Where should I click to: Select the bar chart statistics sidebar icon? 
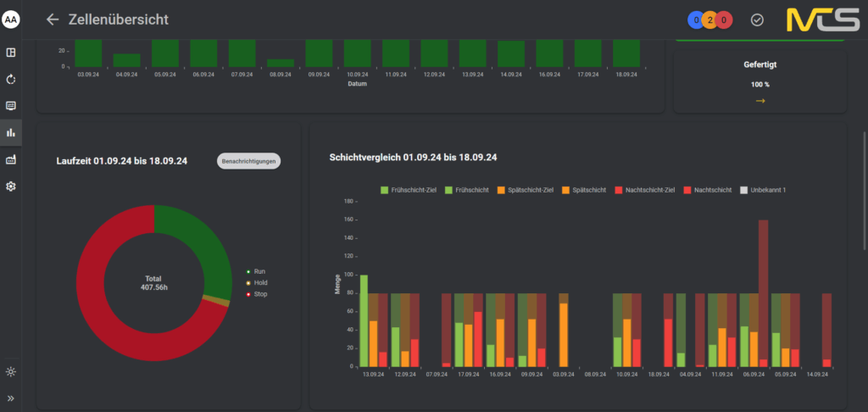[11, 132]
